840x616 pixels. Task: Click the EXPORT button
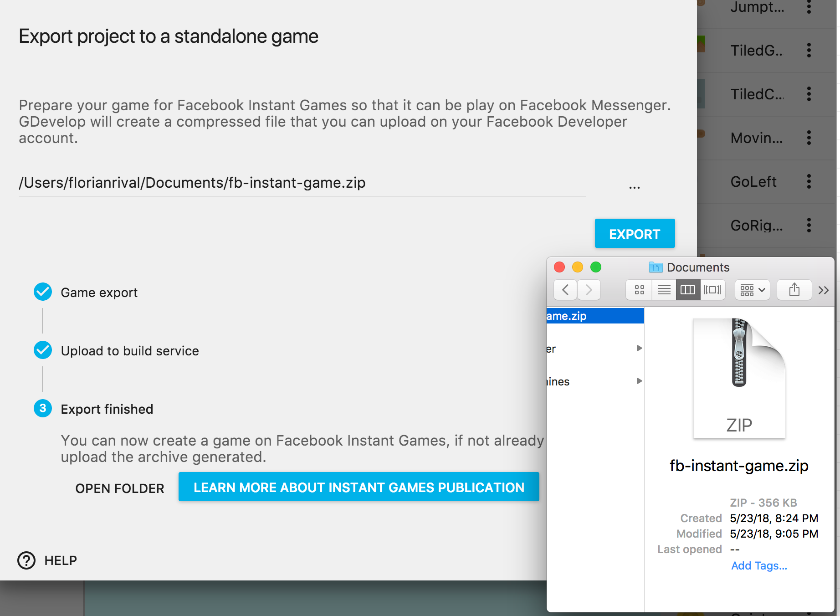635,234
